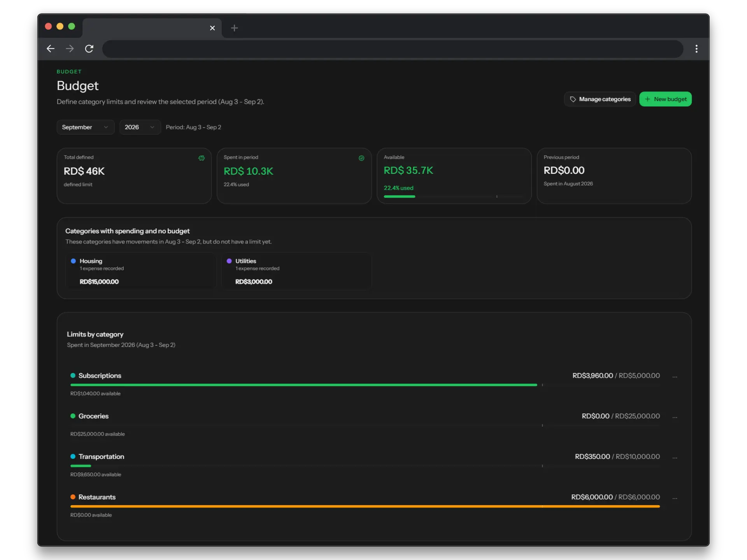
Task: Open the Utilities unbudgeted category card
Action: pos(296,271)
